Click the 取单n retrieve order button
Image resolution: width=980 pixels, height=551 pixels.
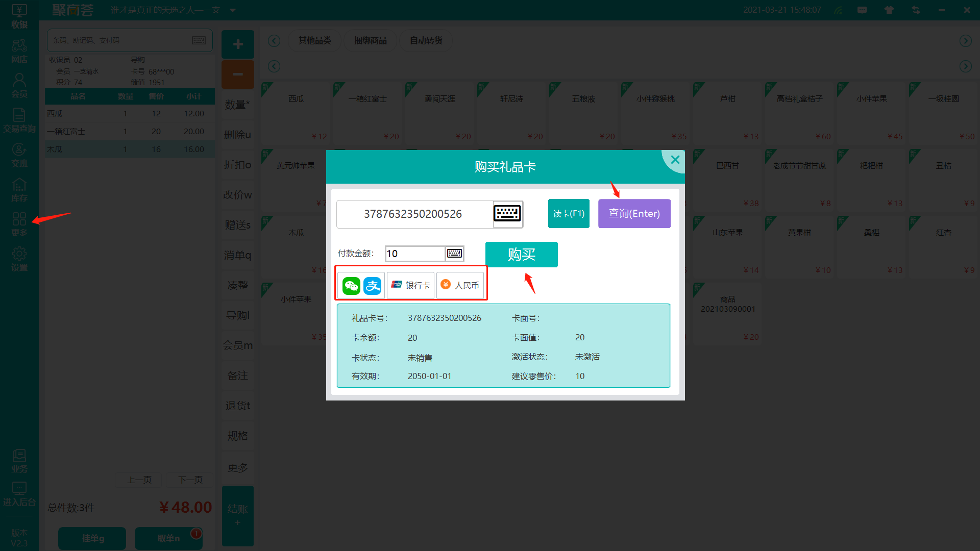[x=168, y=538]
